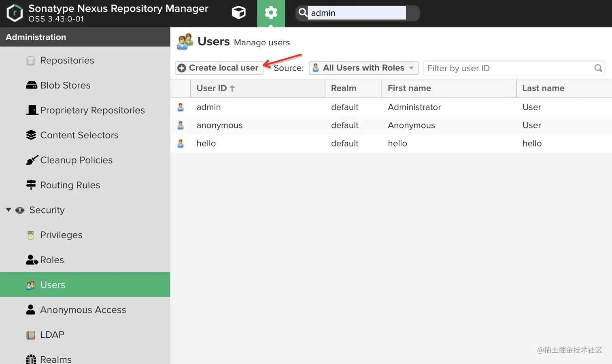
Task: Open Realms in the sidebar
Action: click(56, 359)
